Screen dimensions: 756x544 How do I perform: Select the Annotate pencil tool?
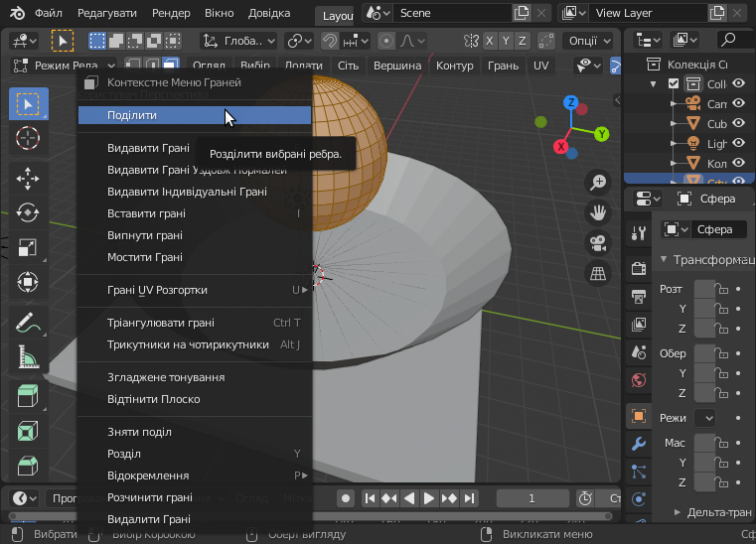28,323
